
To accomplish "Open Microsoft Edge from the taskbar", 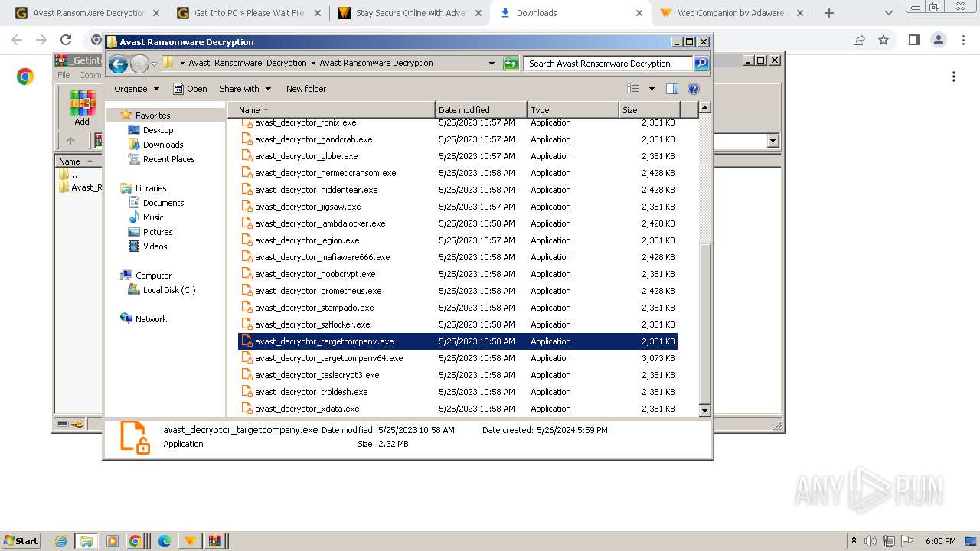I will [x=164, y=541].
